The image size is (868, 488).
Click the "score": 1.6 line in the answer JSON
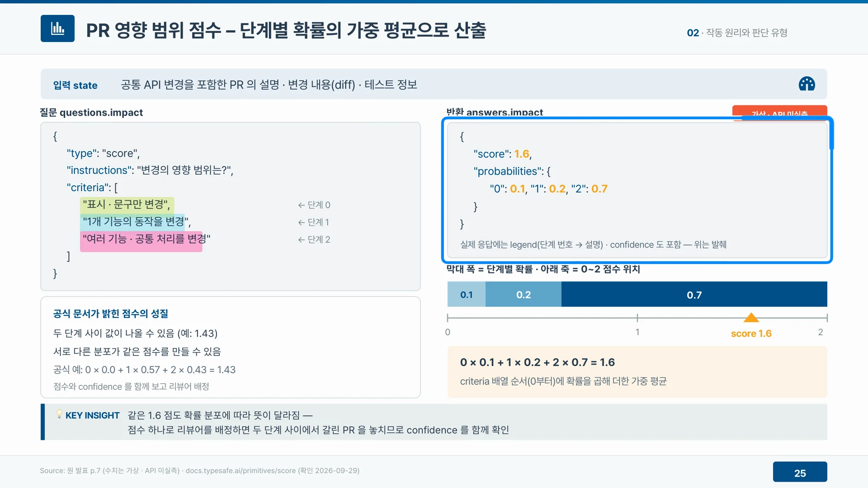pyautogui.click(x=502, y=154)
